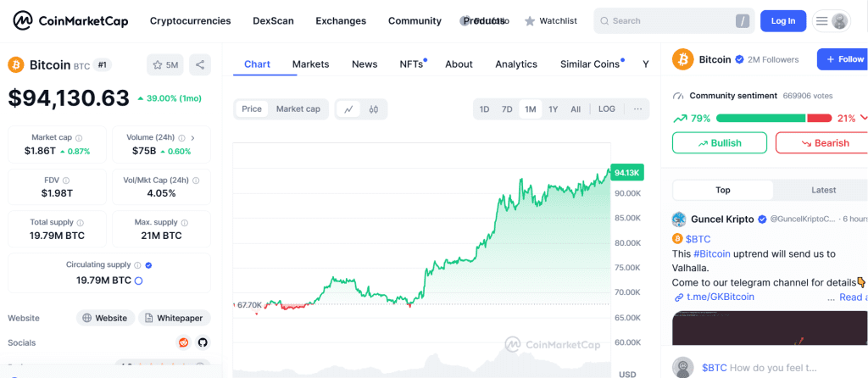
Task: Set chart range to 7D
Action: (x=507, y=109)
